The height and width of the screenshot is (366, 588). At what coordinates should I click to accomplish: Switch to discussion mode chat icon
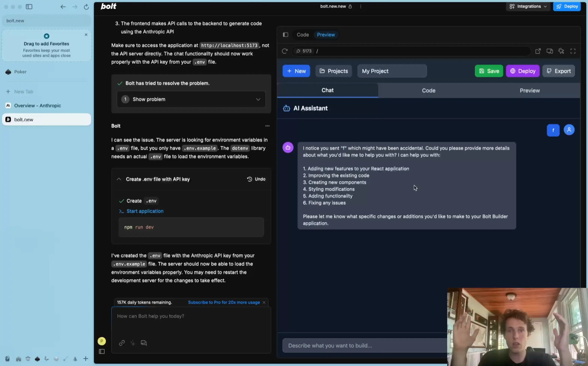[x=144, y=343]
